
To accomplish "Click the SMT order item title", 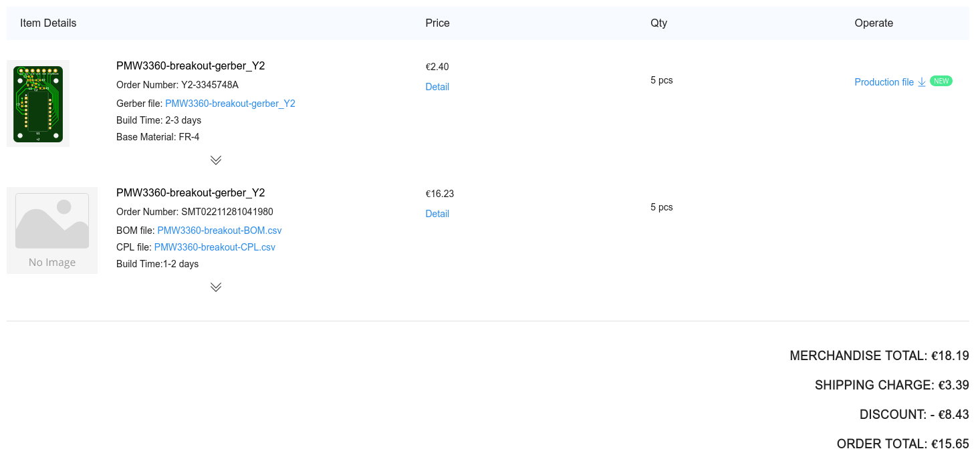I will click(x=191, y=192).
